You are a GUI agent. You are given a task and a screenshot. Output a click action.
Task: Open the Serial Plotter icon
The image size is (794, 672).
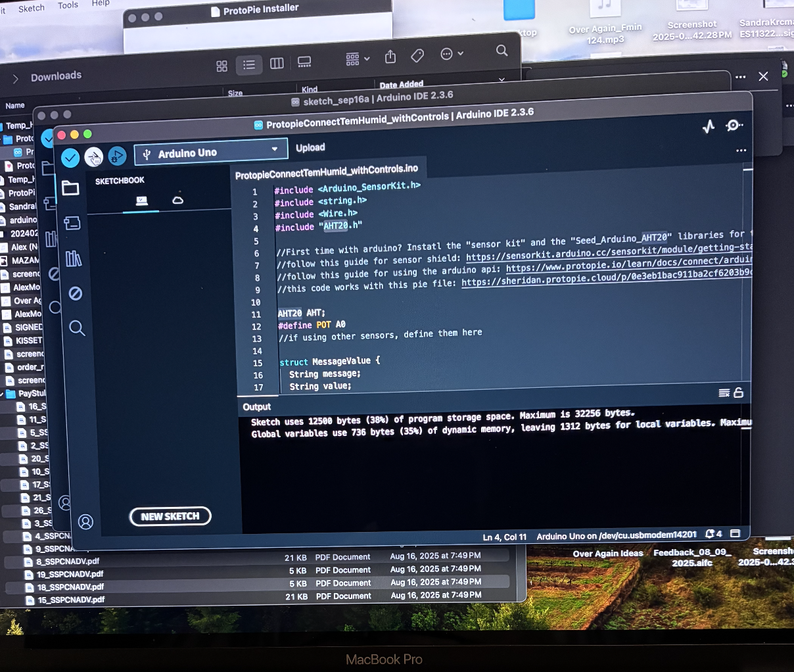point(708,126)
